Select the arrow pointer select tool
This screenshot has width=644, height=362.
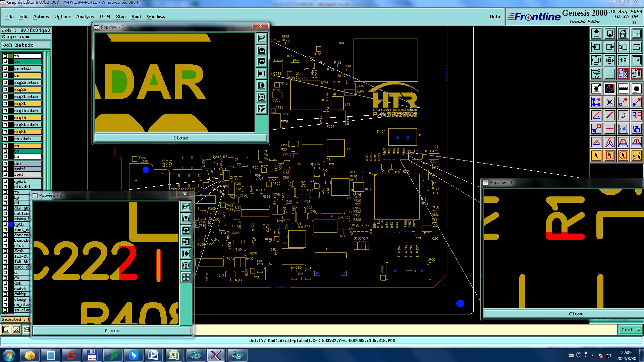pos(596,156)
